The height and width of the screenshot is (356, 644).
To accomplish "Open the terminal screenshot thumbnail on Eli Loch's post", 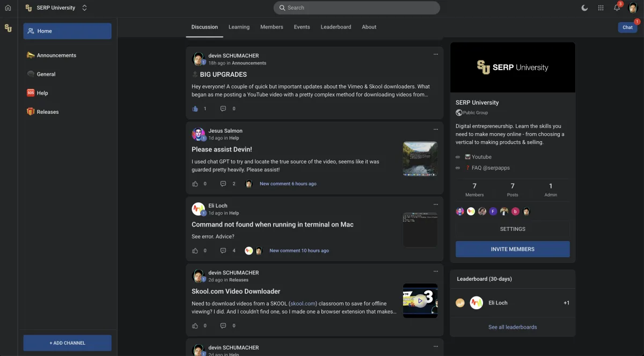I will click(x=420, y=229).
